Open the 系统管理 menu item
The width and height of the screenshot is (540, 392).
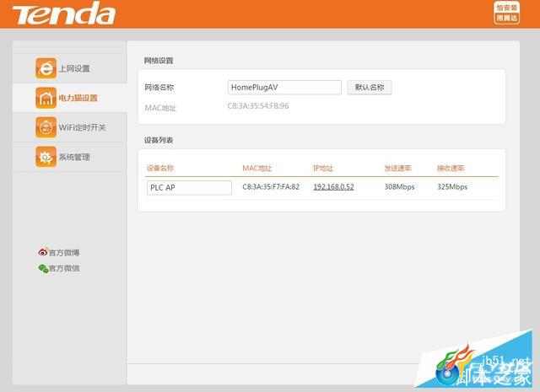[x=69, y=158]
